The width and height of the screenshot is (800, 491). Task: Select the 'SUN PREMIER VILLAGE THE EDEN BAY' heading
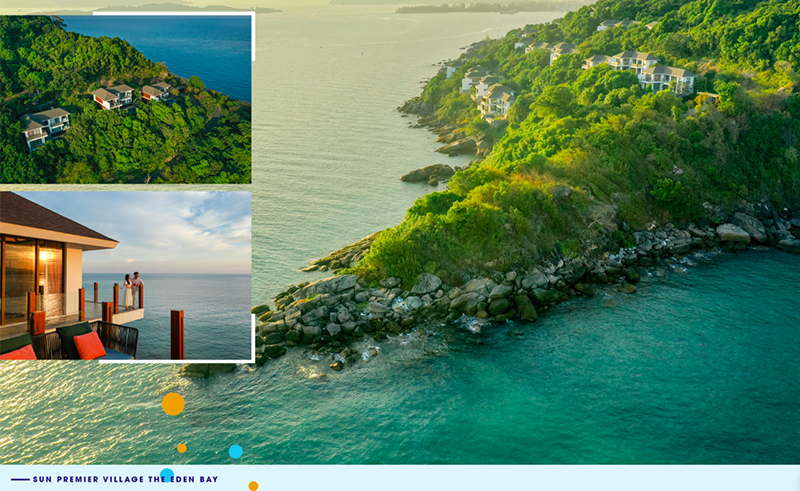pyautogui.click(x=125, y=479)
